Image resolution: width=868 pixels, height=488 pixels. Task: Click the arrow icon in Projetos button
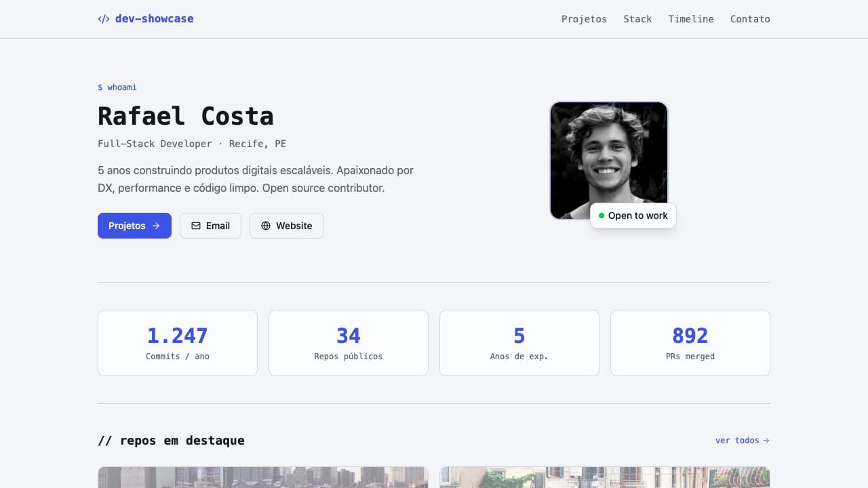(156, 226)
